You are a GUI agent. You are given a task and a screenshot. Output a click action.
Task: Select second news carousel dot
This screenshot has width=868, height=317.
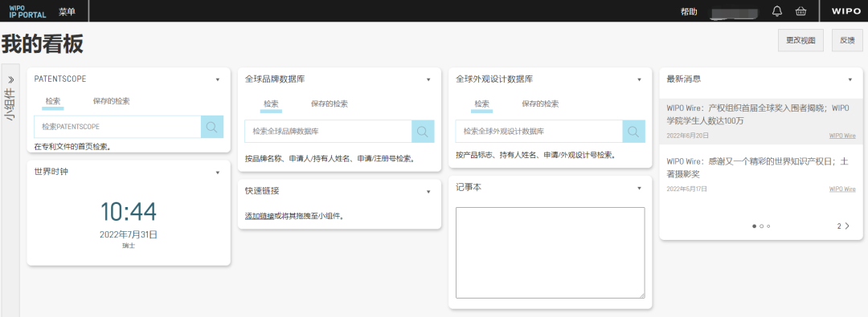point(762,226)
